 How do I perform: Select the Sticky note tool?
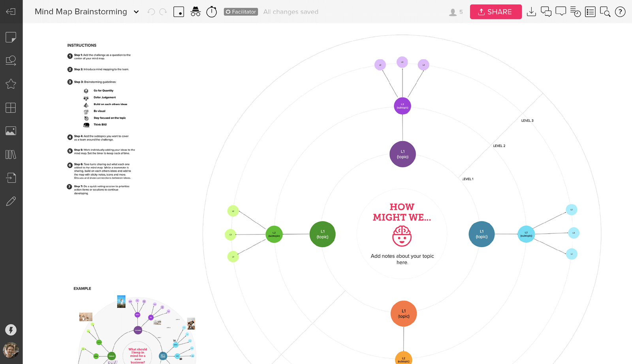pyautogui.click(x=11, y=37)
